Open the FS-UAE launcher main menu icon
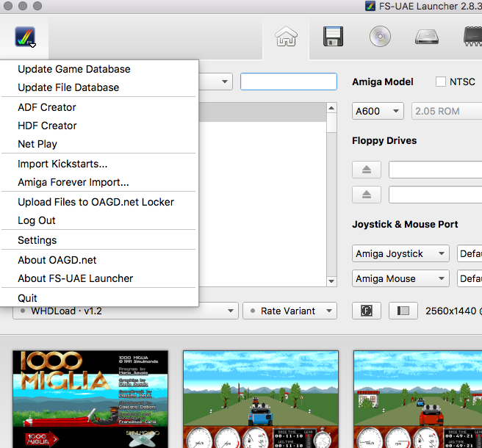The width and height of the screenshot is (482, 448). tap(25, 37)
